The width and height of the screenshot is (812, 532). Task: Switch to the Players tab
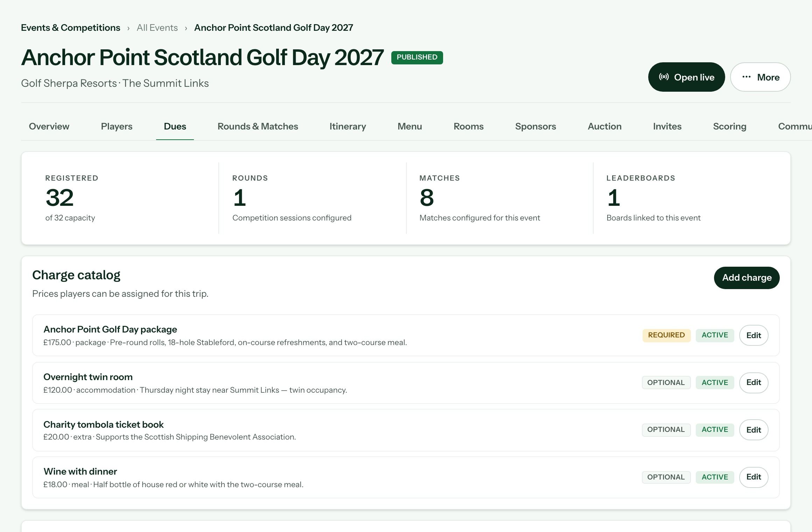coord(117,126)
